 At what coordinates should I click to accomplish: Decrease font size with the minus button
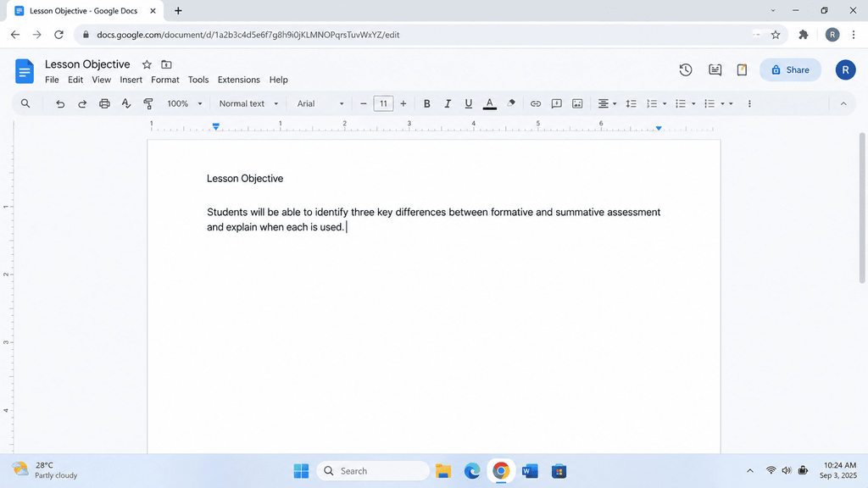tap(363, 103)
